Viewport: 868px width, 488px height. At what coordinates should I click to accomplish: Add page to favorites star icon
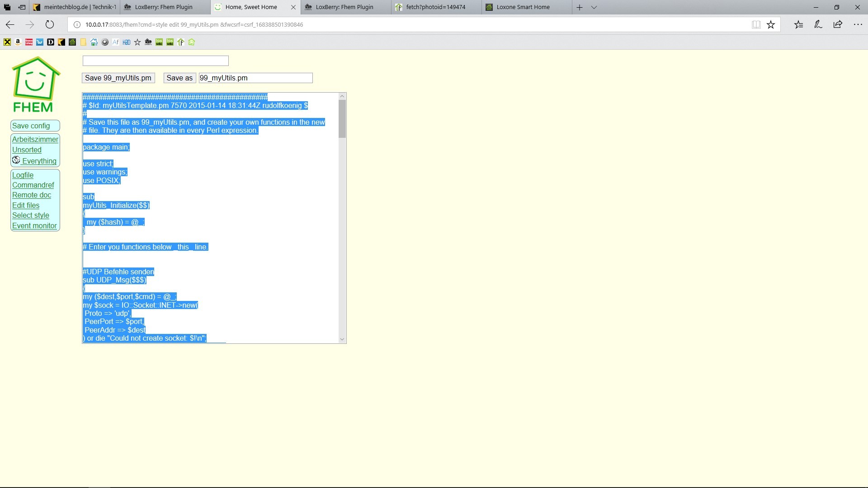tap(771, 25)
